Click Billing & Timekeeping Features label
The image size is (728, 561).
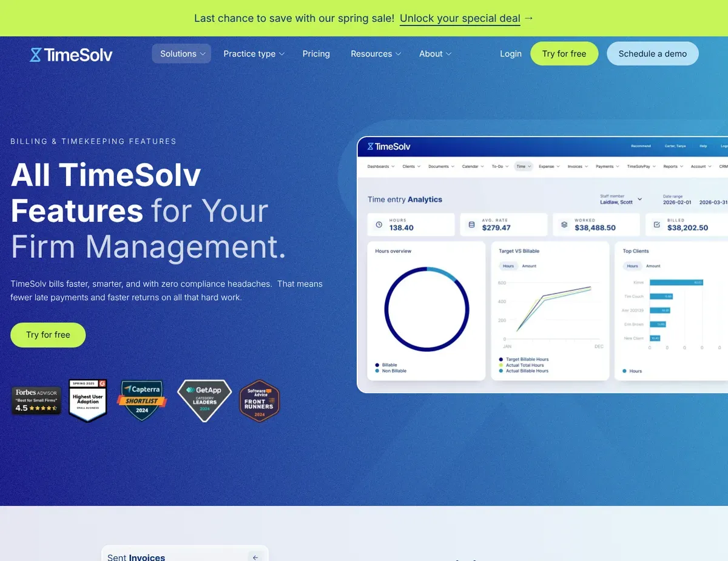93,141
